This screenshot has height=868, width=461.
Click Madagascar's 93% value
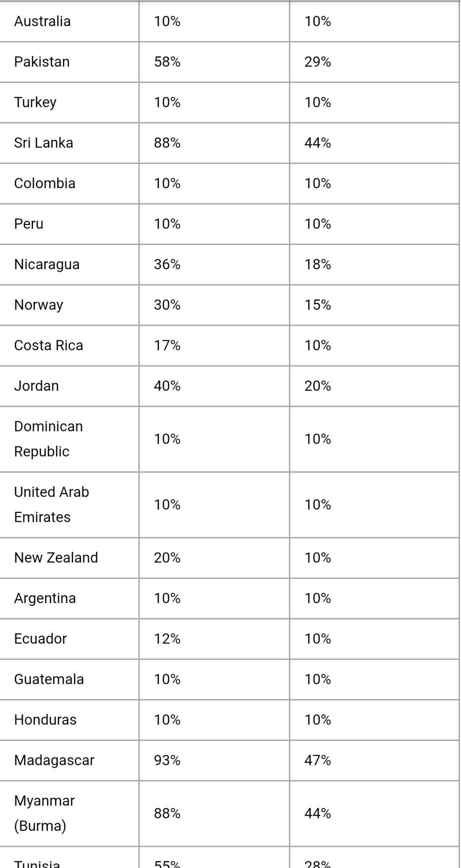pos(167,760)
